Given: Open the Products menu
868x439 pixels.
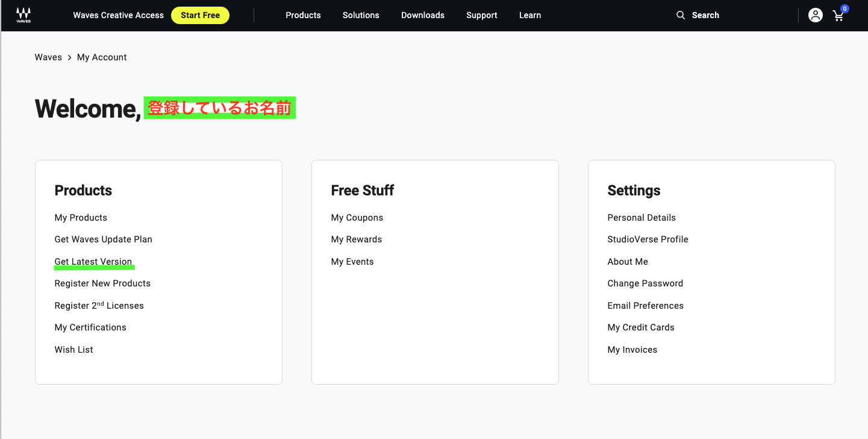Looking at the screenshot, I should tap(303, 15).
